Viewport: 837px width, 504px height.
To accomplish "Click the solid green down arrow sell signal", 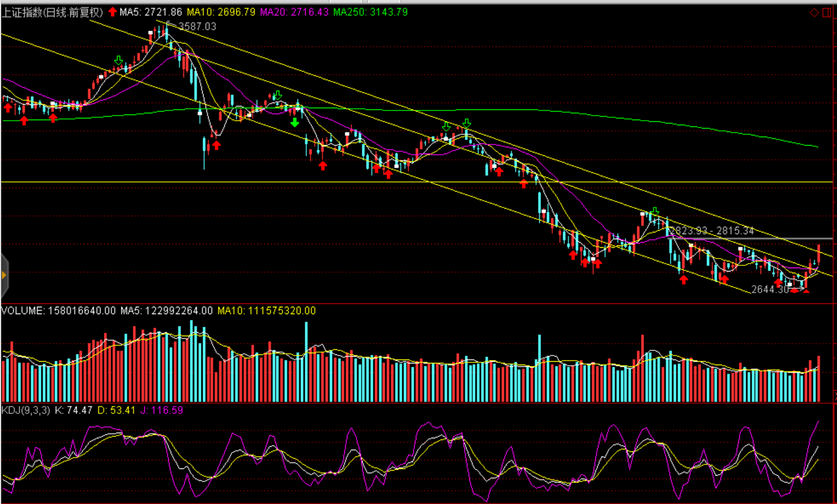I will [295, 122].
